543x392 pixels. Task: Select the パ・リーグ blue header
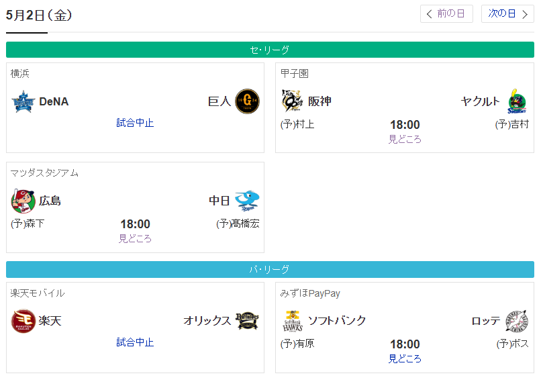(x=270, y=269)
